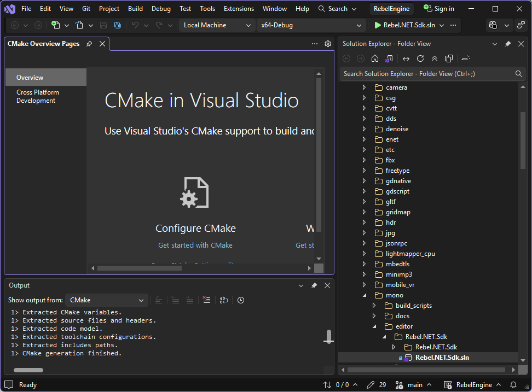Clear all output with the Clear All icon
The image size is (532, 392).
pyautogui.click(x=206, y=300)
